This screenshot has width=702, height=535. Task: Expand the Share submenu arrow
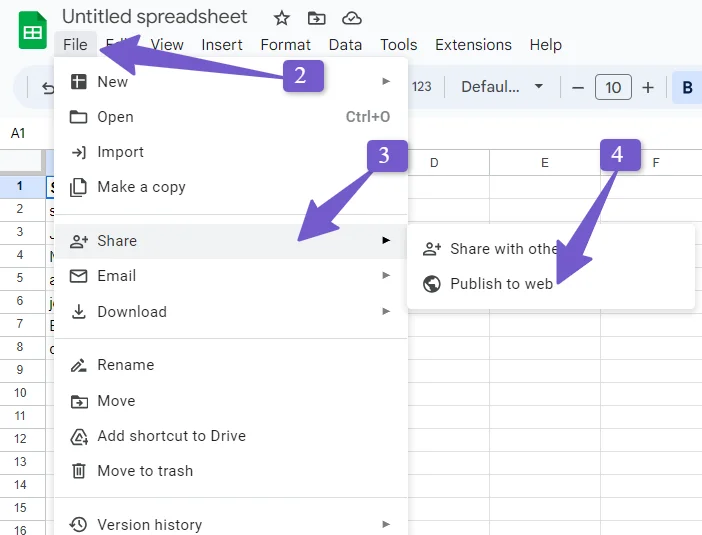[x=386, y=240]
